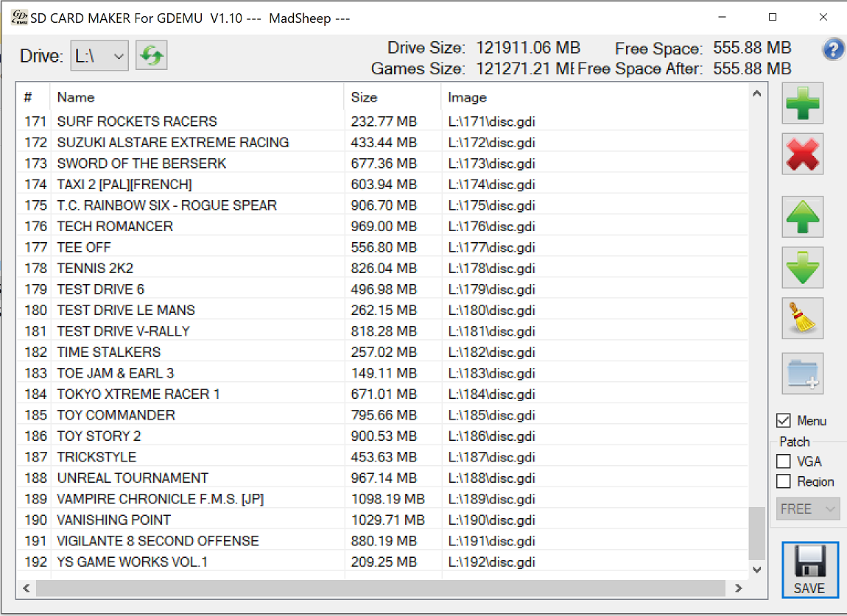Click the GDEMU app icon in title bar
This screenshot has width=847, height=616.
[x=19, y=17]
